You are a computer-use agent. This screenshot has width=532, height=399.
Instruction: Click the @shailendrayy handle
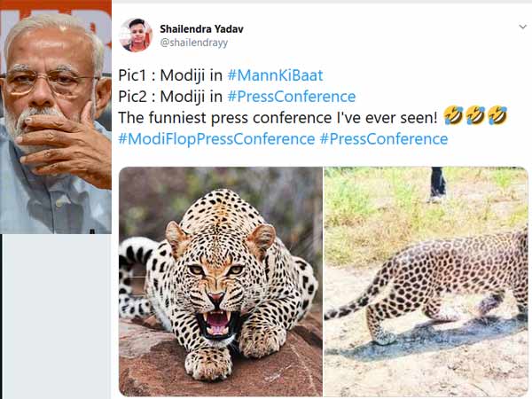click(193, 43)
